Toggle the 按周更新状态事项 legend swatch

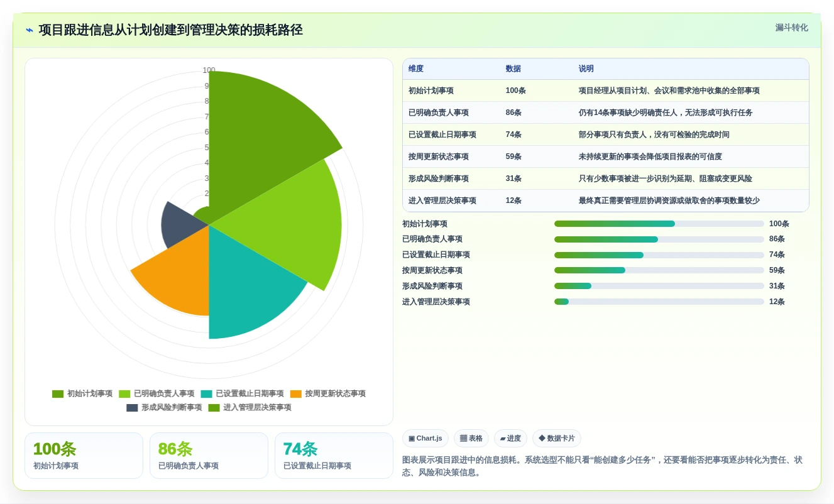[296, 394]
